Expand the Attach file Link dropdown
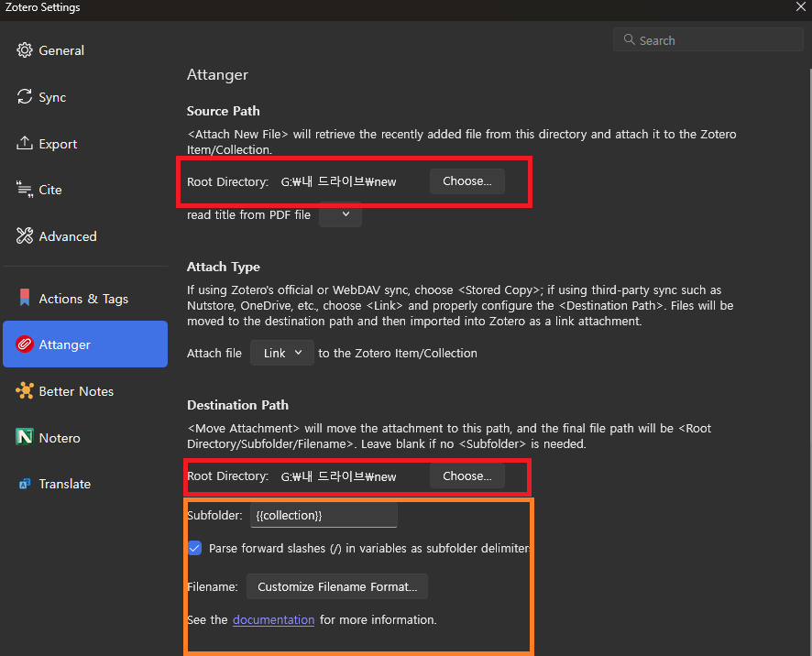Image resolution: width=812 pixels, height=656 pixels. (282, 353)
